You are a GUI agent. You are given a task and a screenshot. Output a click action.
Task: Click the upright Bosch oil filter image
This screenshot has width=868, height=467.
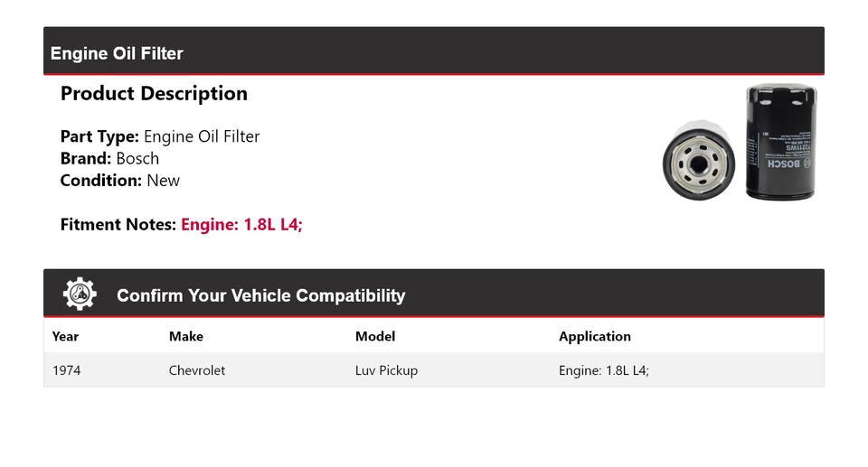tap(781, 141)
